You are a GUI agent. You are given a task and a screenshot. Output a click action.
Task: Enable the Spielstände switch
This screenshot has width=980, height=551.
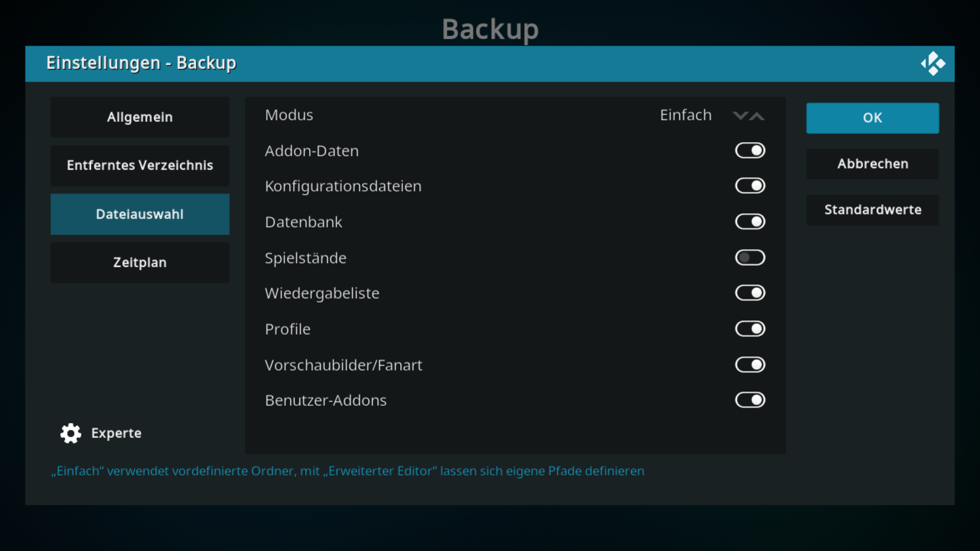(x=750, y=258)
